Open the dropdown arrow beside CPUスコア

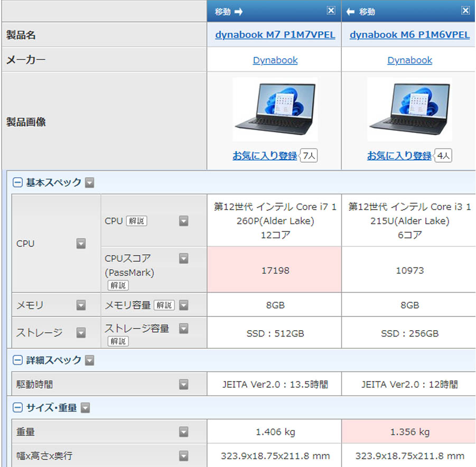click(x=184, y=258)
